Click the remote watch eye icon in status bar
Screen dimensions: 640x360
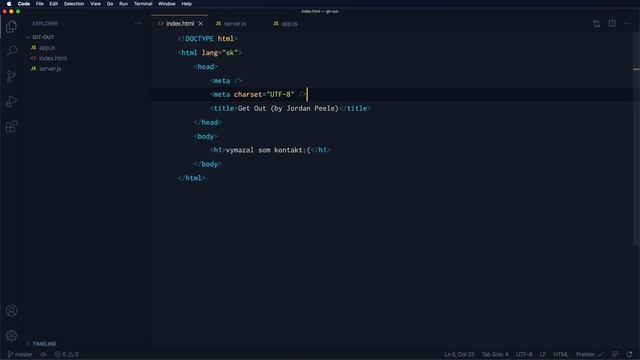coord(43,354)
